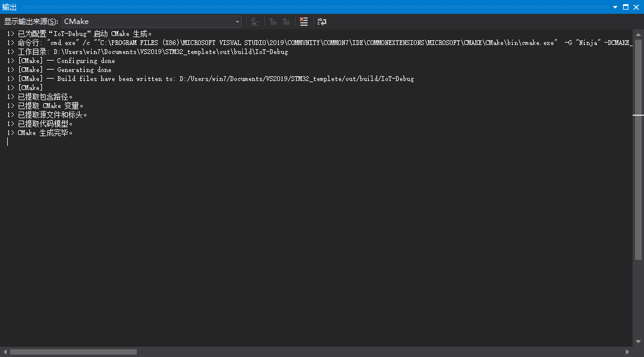Click the '已提取源文件和标头' line
This screenshot has width=644, height=357.
point(47,115)
